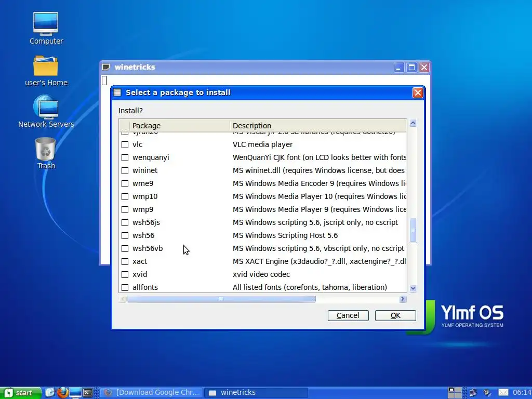Viewport: 532px width, 399px height.
Task: Switch to Download Google Chrome taskbar window
Action: 152,393
